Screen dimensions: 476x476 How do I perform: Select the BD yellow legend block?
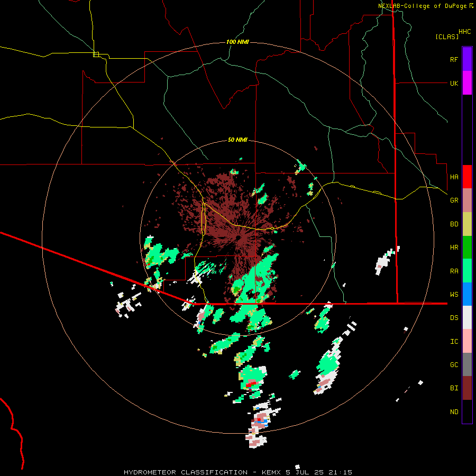click(x=467, y=224)
